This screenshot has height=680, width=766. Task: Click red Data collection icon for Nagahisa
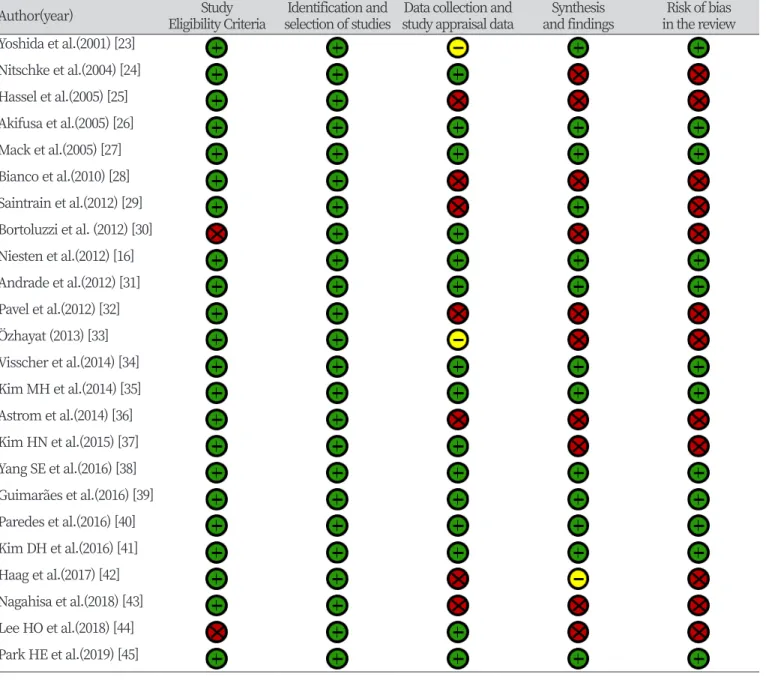pyautogui.click(x=458, y=605)
